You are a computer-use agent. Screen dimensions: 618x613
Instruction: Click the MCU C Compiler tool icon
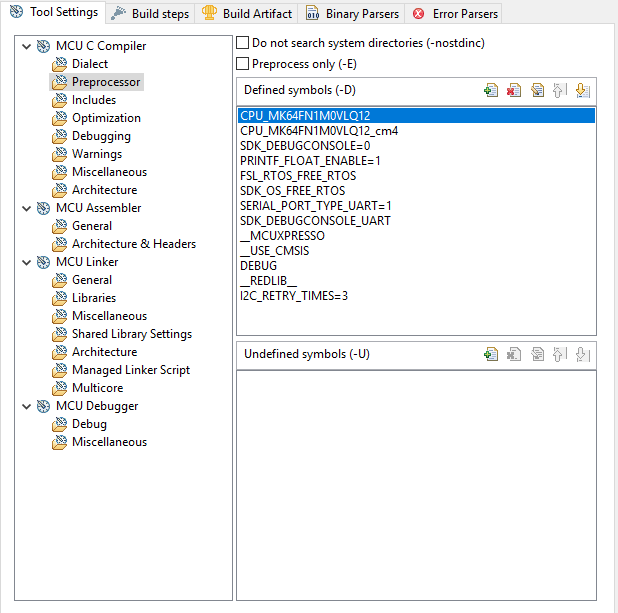pos(43,46)
